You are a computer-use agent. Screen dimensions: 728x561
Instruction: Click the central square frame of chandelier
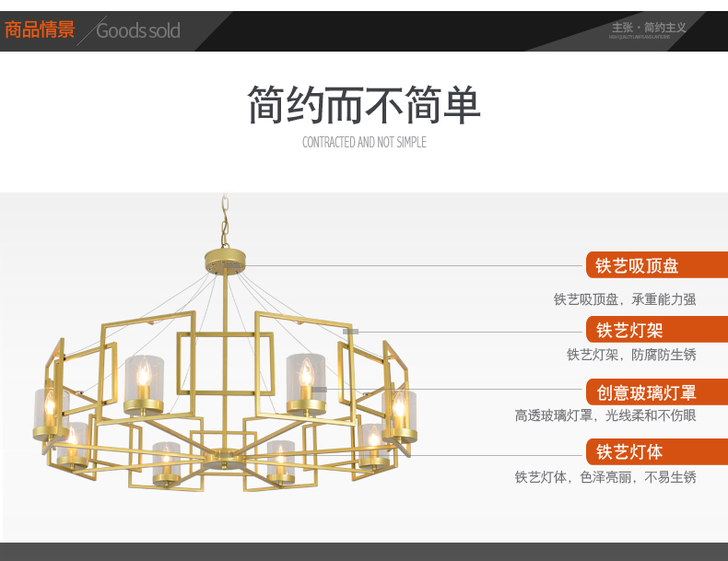click(225, 363)
